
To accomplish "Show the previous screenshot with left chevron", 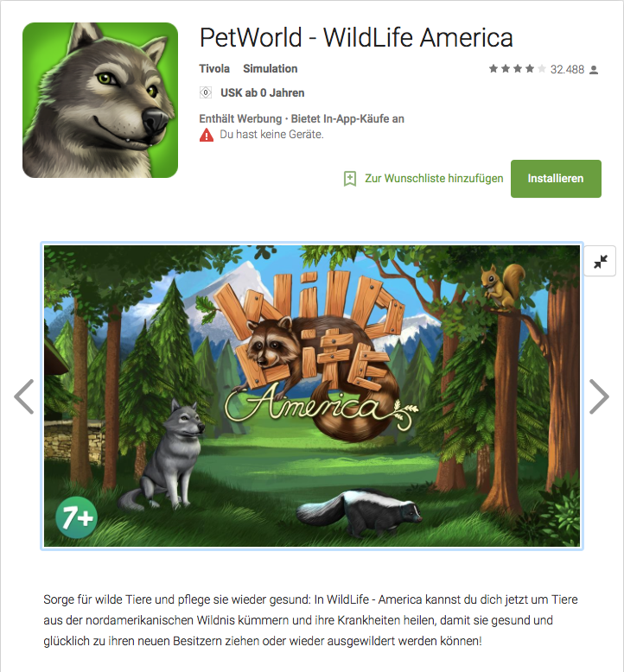I will pyautogui.click(x=24, y=396).
